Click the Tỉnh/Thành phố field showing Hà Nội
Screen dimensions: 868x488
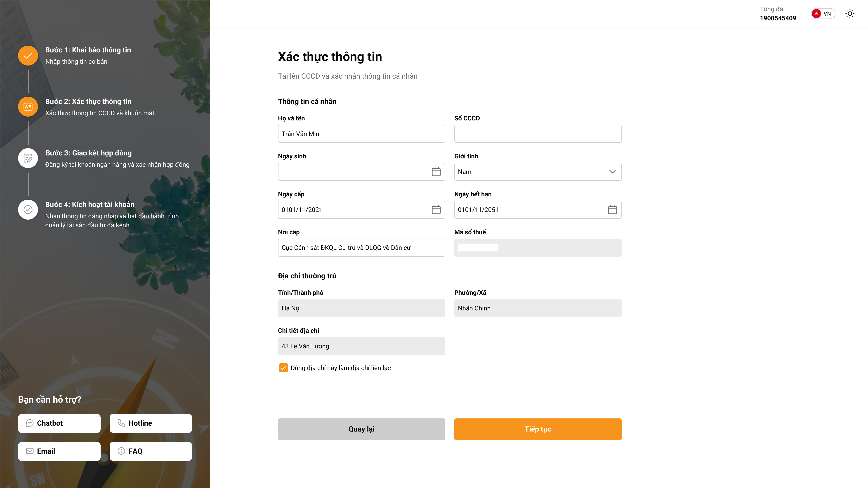coord(362,308)
